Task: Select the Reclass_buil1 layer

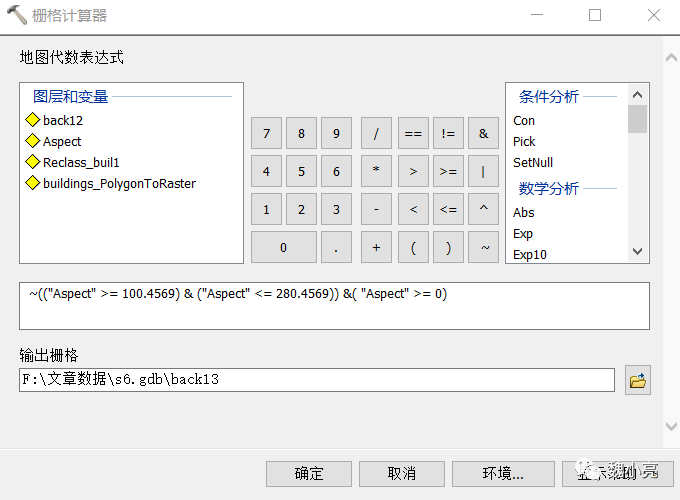Action: point(72,162)
